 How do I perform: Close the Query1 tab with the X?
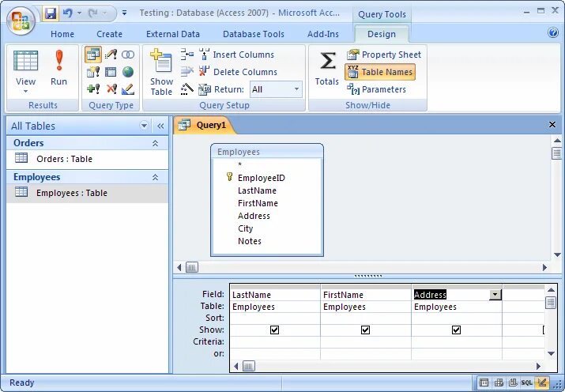[552, 125]
